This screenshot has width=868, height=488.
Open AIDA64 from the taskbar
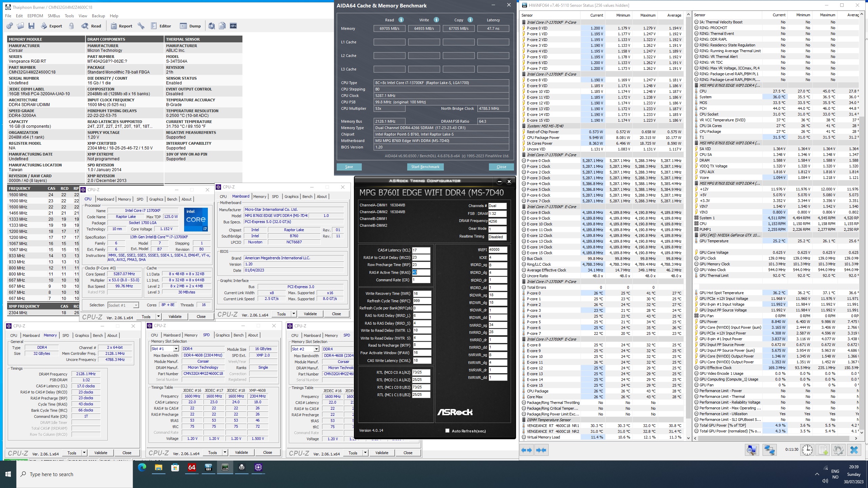tap(192, 468)
